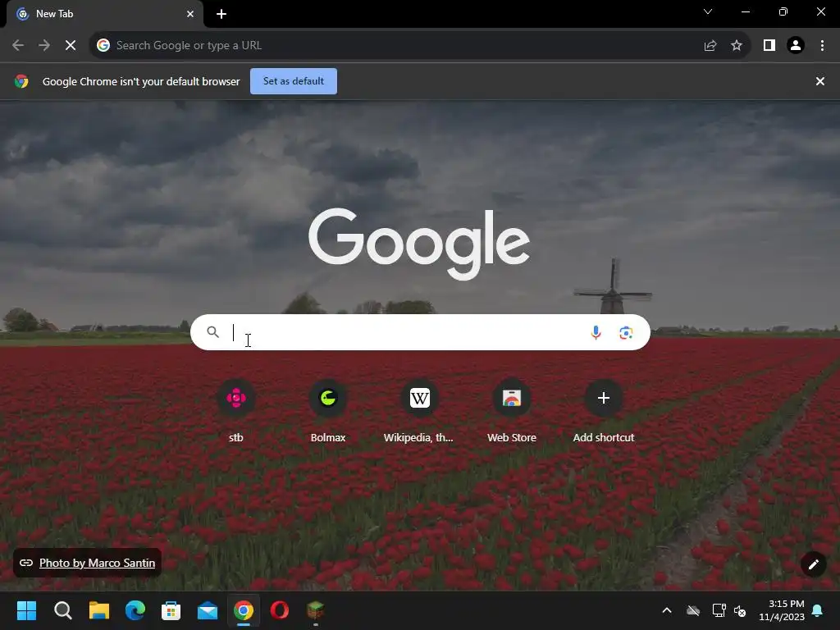840x630 pixels.
Task: Click Add shortcut button
Action: [x=603, y=412]
